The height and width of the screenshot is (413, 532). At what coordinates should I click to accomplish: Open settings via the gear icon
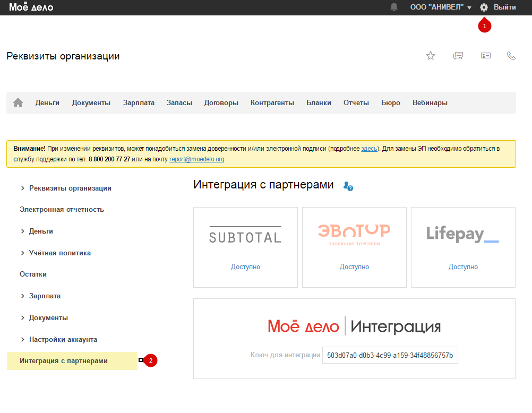(x=484, y=7)
